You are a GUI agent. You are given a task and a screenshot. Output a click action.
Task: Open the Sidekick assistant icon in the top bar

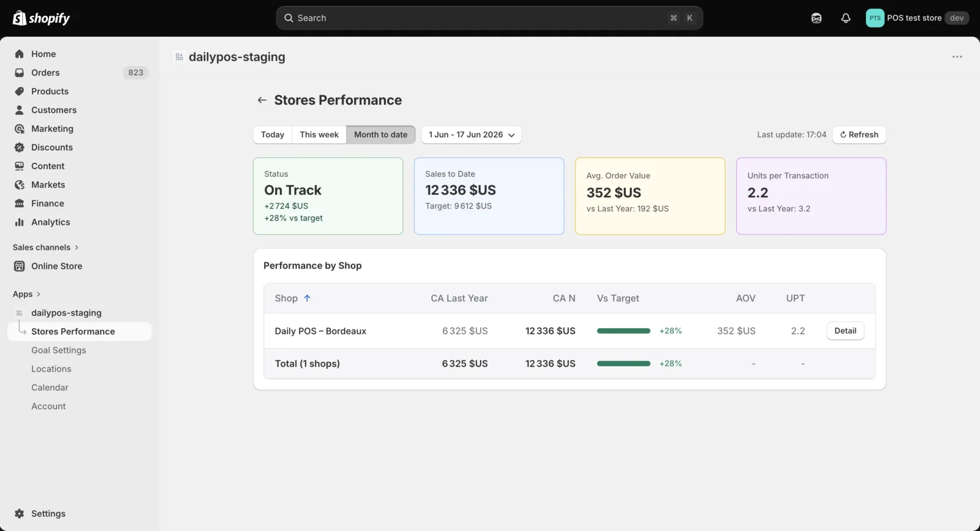pos(816,18)
